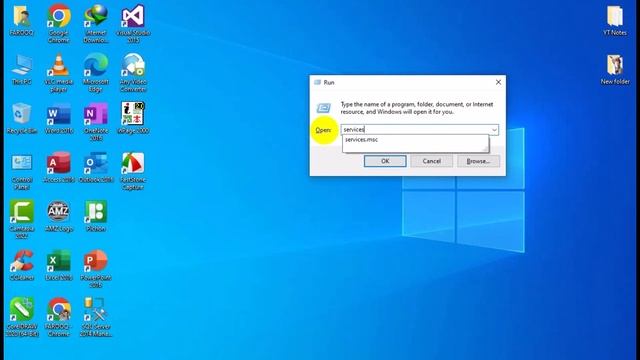640x360 pixels.
Task: Select the New folder desktop icon
Action: tap(615, 69)
